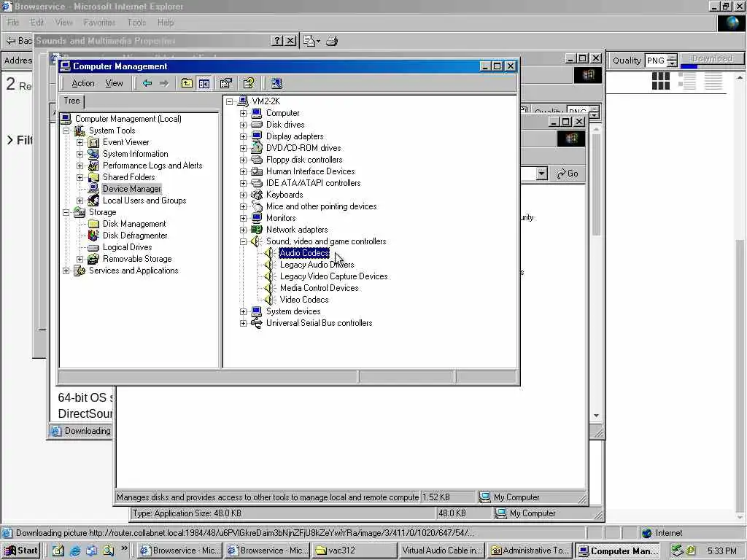Viewport: 747px width, 560px height.
Task: Click the Edit page icon in IE toolbar
Action: tap(311, 41)
